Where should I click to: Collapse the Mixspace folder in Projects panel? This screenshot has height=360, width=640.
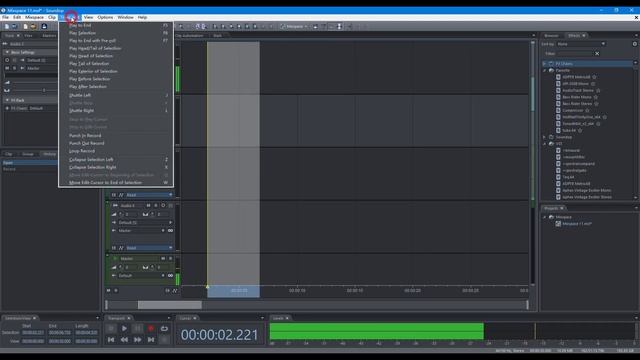(544, 217)
